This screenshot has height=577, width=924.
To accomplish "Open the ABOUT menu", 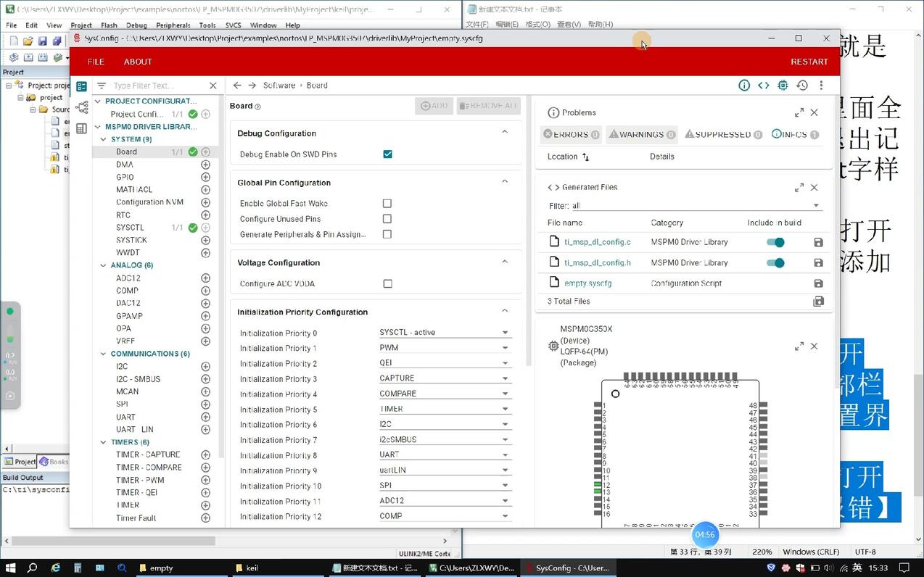I will [138, 62].
